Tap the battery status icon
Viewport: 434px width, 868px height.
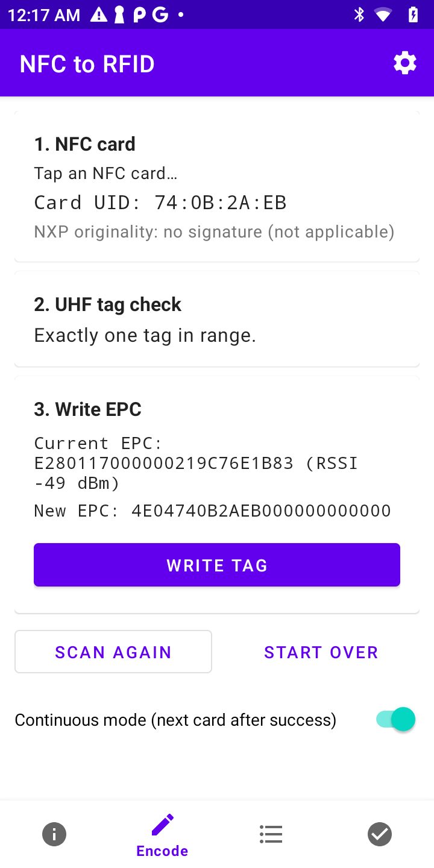tap(414, 15)
